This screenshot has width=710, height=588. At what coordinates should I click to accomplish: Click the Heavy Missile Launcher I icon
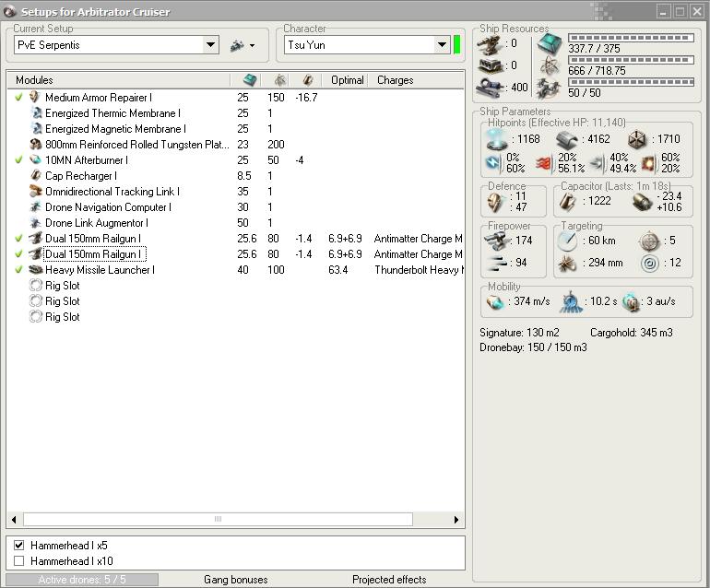(x=35, y=270)
